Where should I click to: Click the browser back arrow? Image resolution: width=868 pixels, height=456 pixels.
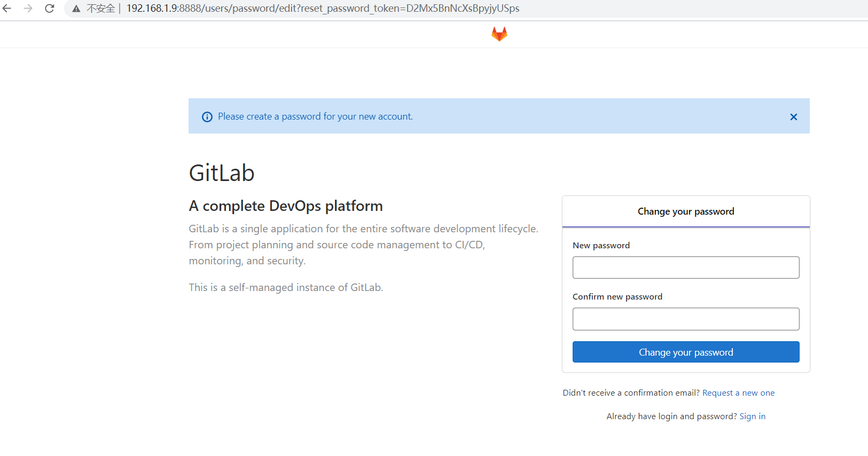pyautogui.click(x=7, y=9)
